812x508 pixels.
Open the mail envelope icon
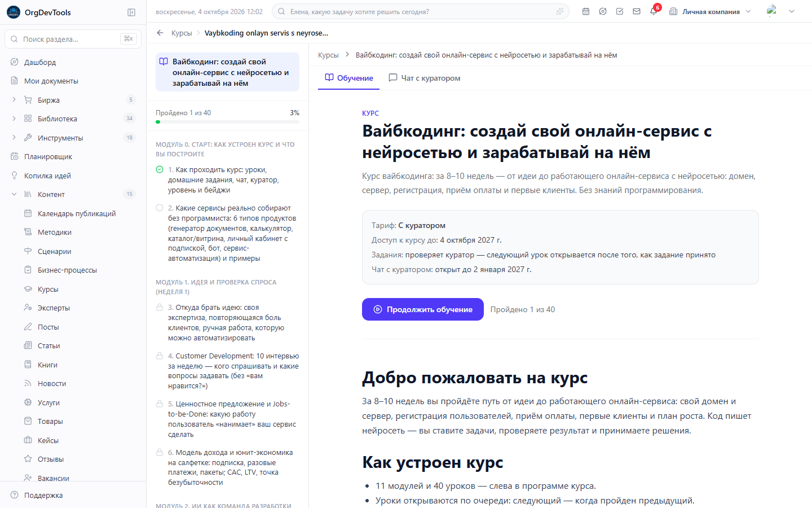coord(637,11)
